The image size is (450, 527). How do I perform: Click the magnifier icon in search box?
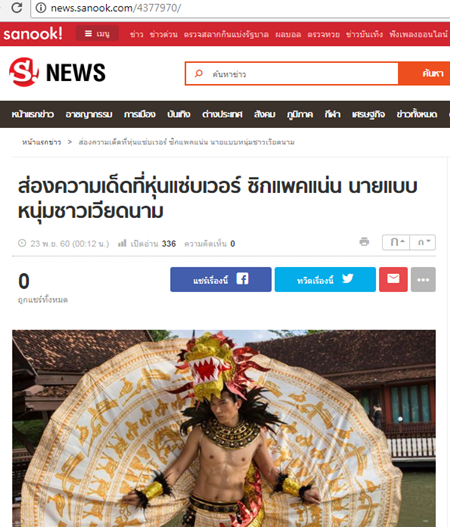tap(199, 73)
